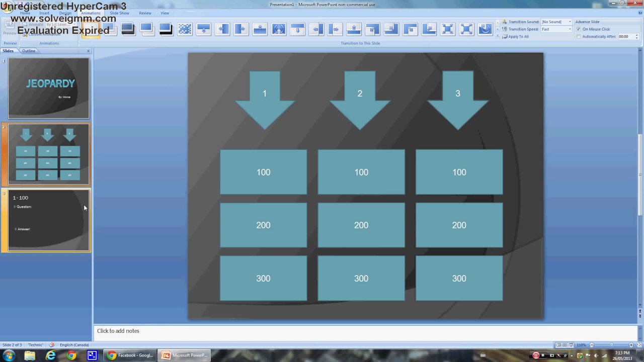Click the 110% zoom level
This screenshot has width=644, height=362.
581,345
